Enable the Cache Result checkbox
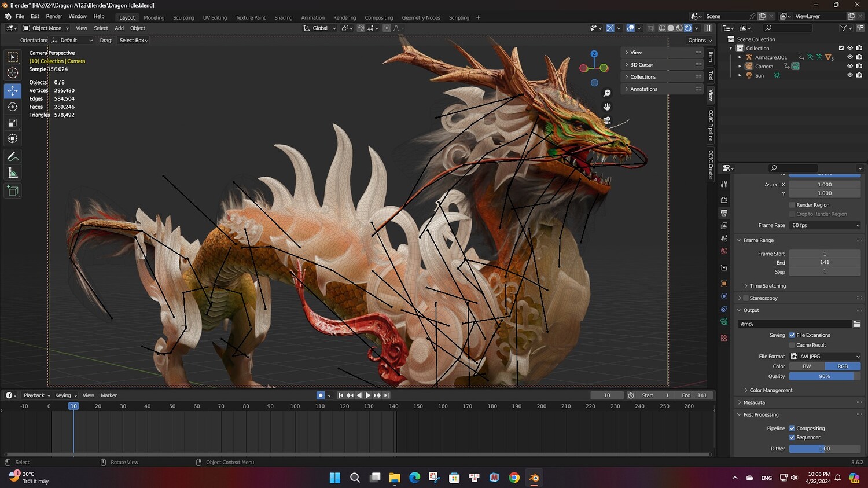The image size is (868, 488). point(792,345)
